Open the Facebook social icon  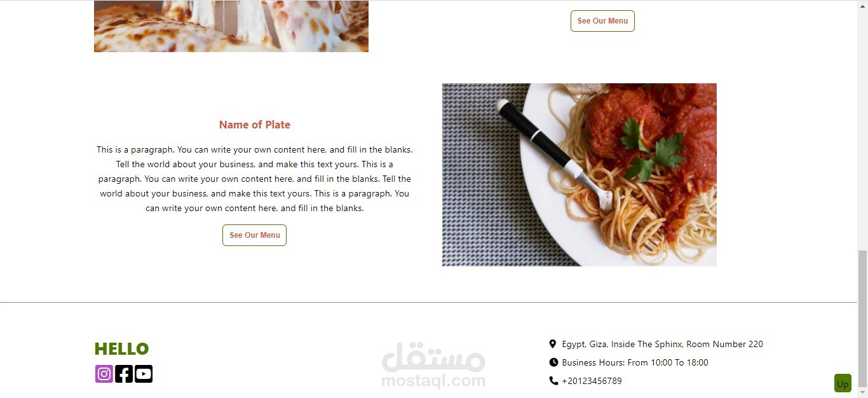124,374
